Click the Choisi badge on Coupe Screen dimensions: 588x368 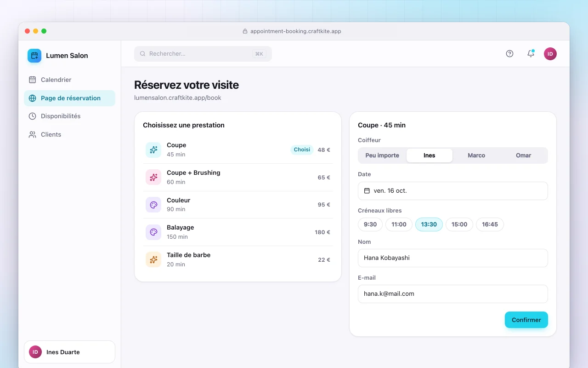click(x=302, y=149)
